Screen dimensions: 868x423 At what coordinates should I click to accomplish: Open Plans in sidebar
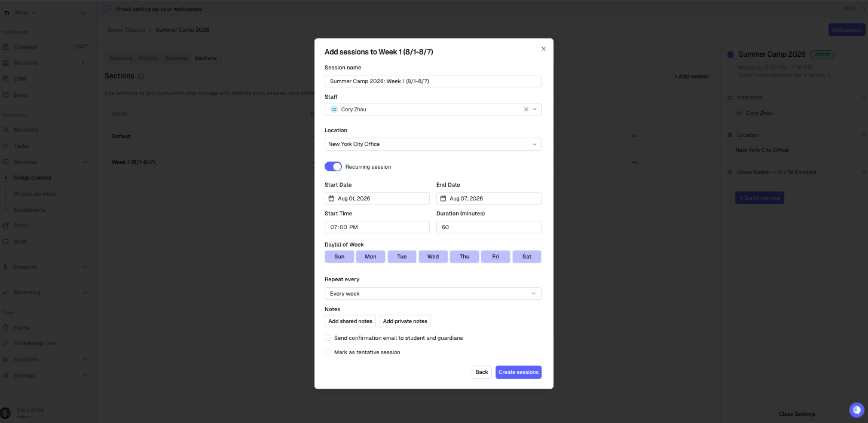[x=21, y=226]
